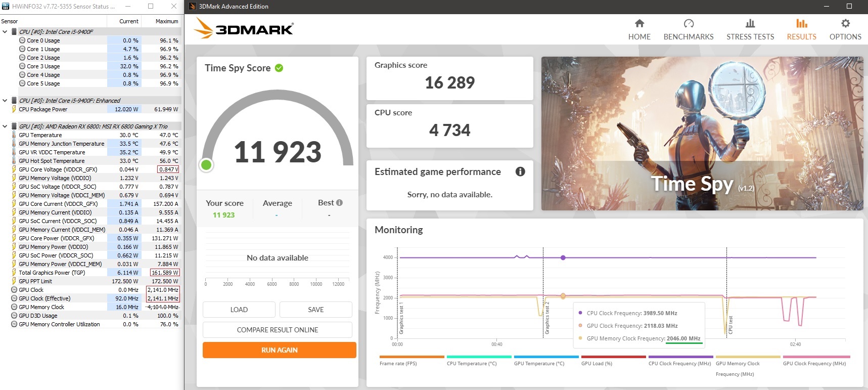Select the CPU Package Power row
The image size is (868, 390).
click(x=91, y=109)
